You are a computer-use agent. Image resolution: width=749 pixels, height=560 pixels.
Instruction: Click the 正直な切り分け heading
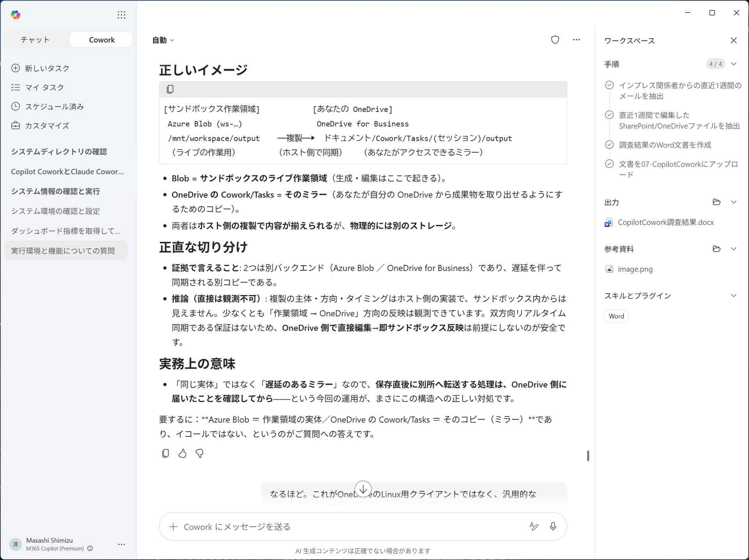coord(203,247)
